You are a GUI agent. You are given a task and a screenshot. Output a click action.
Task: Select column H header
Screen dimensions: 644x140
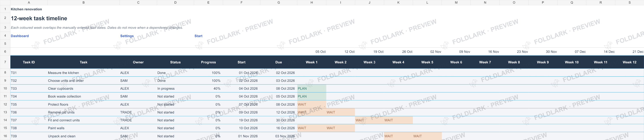[x=311, y=2]
